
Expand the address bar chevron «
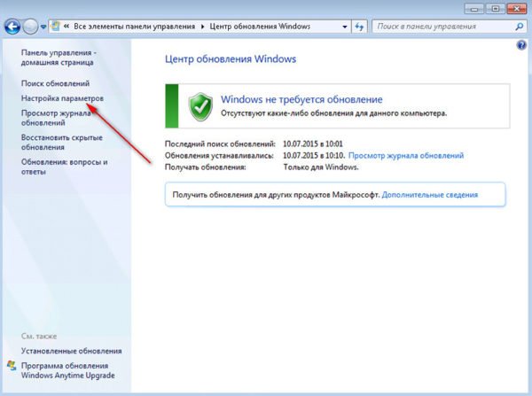[x=66, y=27]
